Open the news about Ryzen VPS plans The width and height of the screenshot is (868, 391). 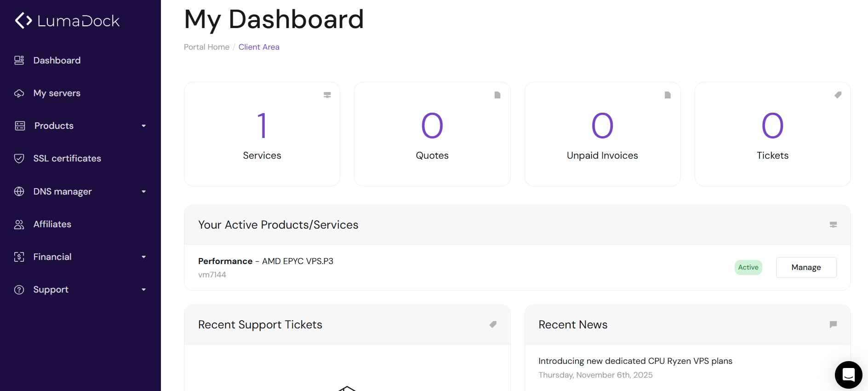click(635, 361)
